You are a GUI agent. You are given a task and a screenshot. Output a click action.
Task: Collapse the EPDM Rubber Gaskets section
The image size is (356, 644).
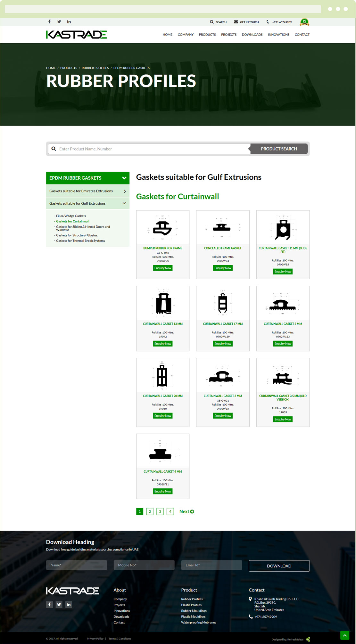coord(124,178)
